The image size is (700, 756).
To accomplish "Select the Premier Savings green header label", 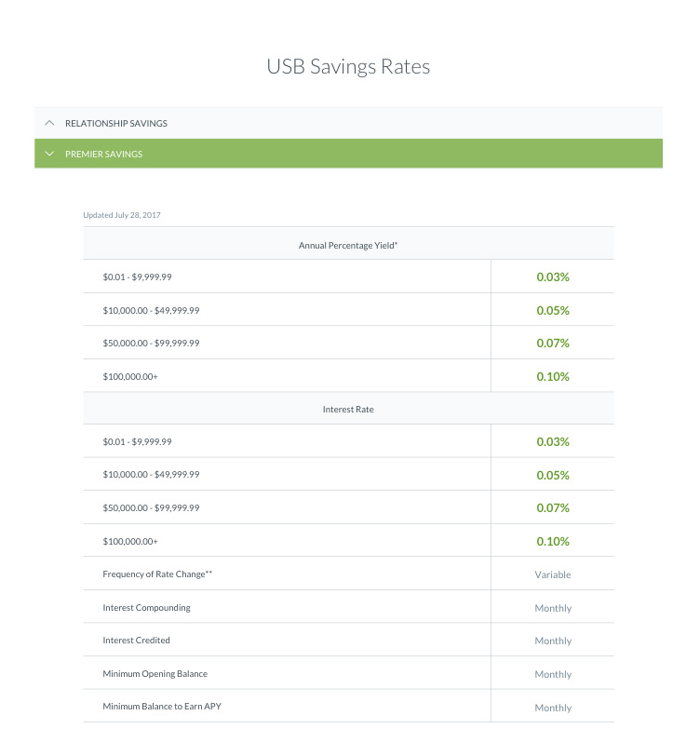I will coord(104,154).
